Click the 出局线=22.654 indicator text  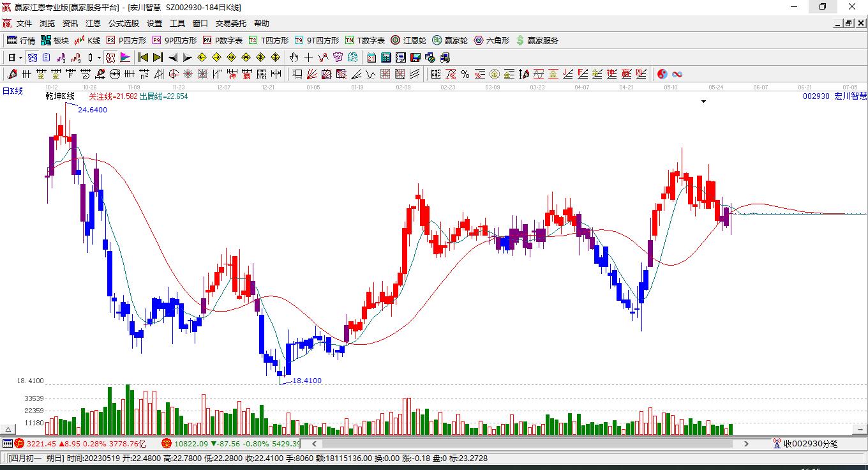(x=163, y=96)
